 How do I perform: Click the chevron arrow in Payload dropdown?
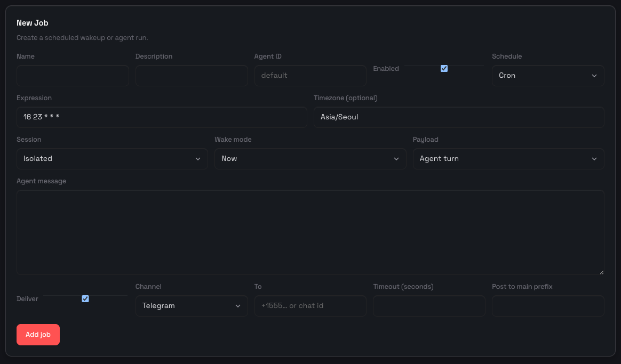click(594, 159)
